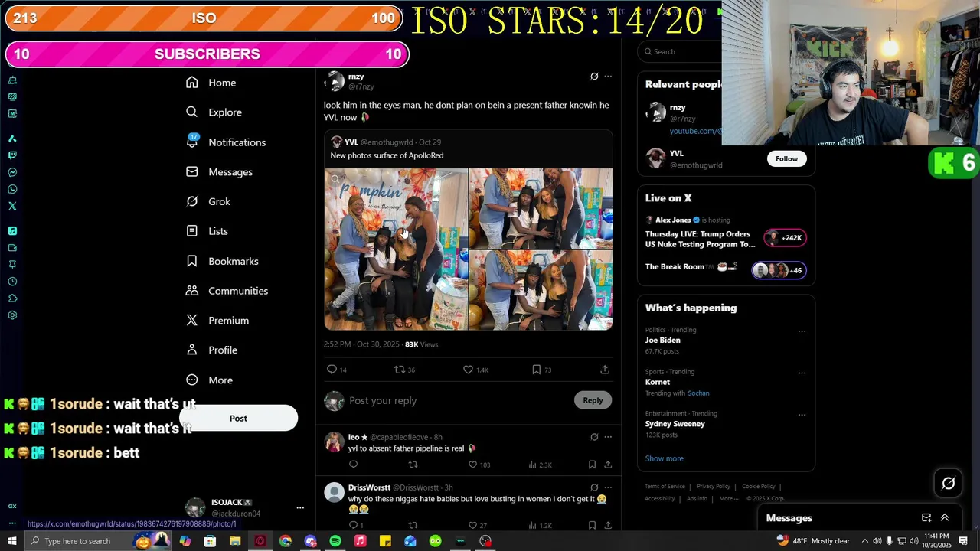Reply to rmzy's post via comment icon
This screenshot has height=551, width=980.
pos(332,370)
